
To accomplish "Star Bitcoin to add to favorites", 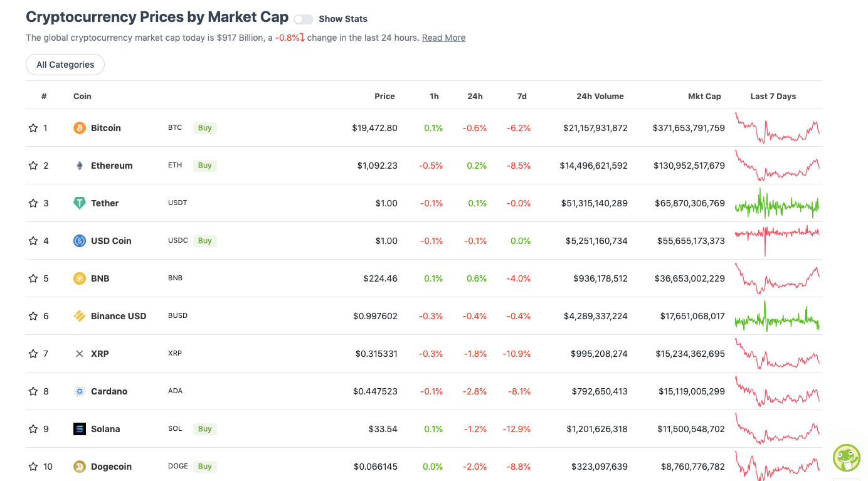I will coord(33,128).
